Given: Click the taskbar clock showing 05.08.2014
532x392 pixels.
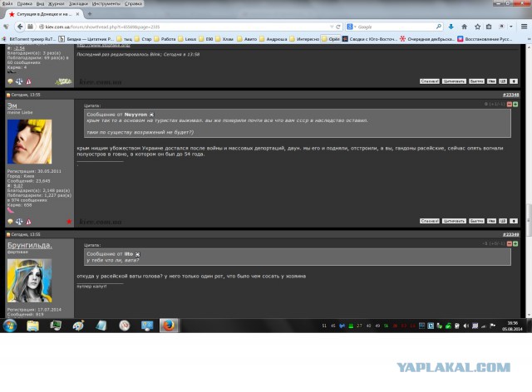Looking at the screenshot, I should click(512, 326).
